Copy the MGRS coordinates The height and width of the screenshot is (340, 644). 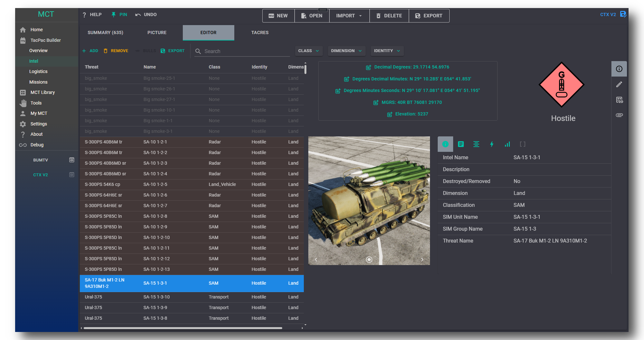(376, 103)
